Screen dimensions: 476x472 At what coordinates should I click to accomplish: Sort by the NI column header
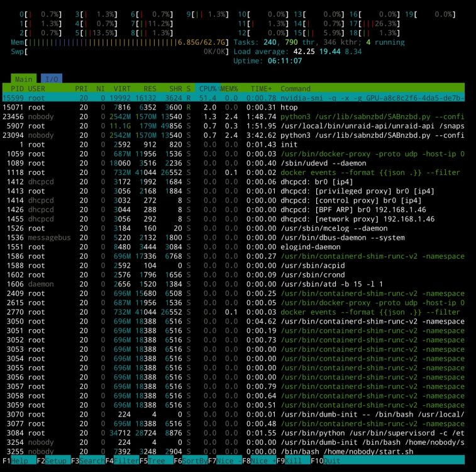pyautogui.click(x=101, y=89)
